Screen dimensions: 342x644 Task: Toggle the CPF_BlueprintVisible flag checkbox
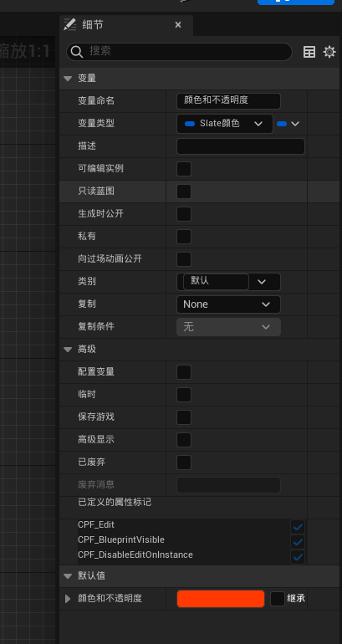tap(298, 542)
